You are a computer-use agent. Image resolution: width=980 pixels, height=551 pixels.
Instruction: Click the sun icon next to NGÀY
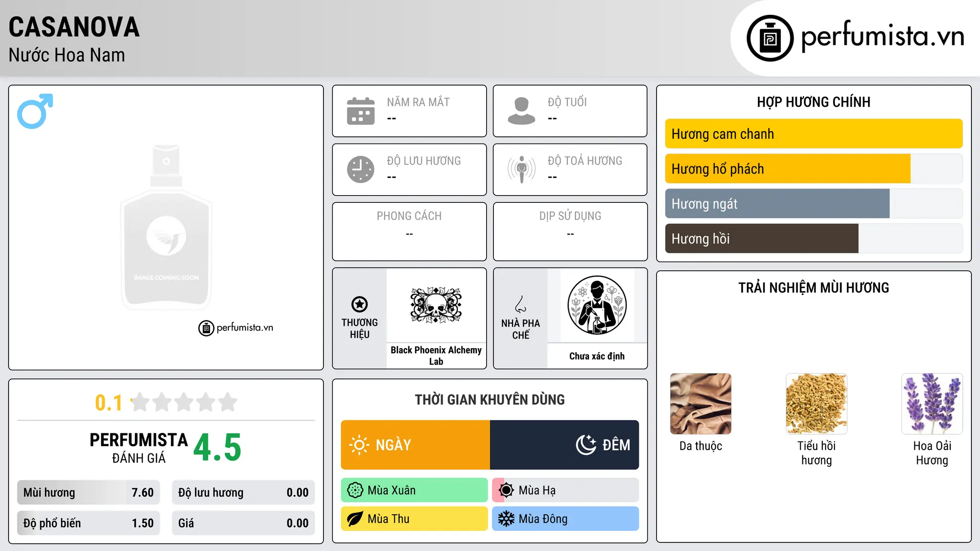coord(359,445)
